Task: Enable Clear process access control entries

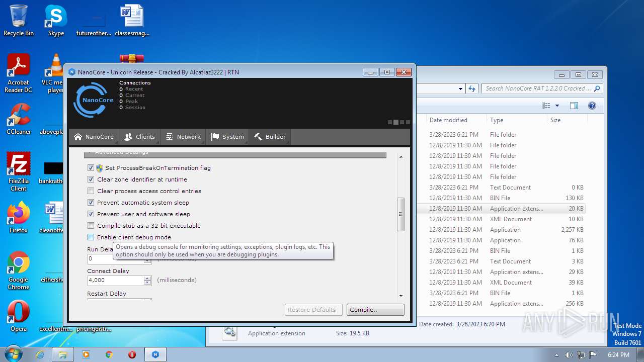Action: pyautogui.click(x=91, y=191)
